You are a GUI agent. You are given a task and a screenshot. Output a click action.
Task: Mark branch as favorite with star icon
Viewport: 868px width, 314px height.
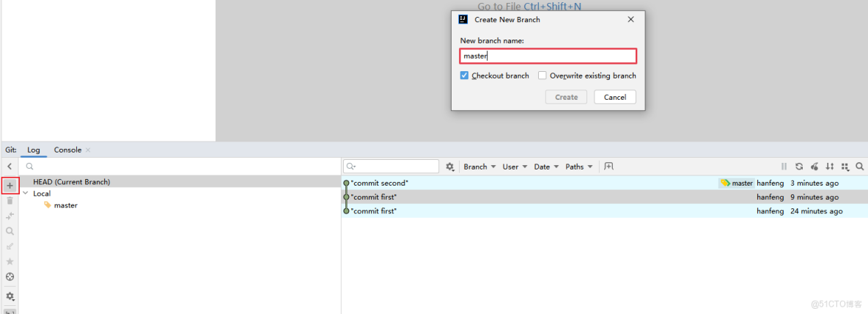(10, 261)
